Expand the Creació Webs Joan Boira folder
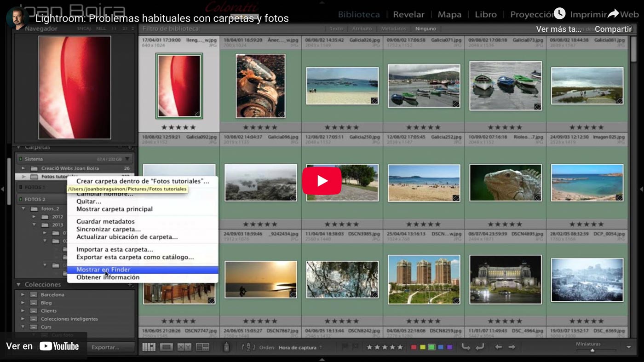The height and width of the screenshot is (362, 644). pos(23,168)
